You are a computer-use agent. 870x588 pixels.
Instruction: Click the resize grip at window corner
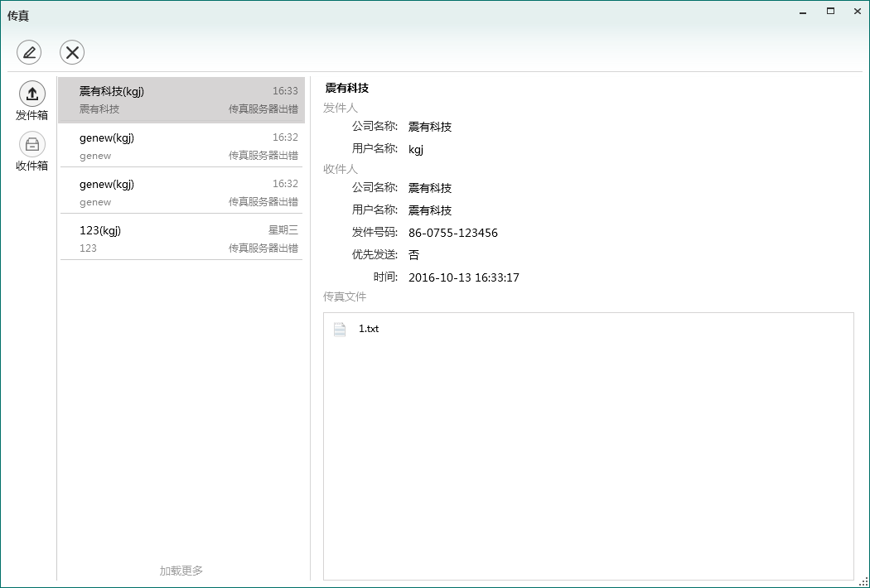pyautogui.click(x=864, y=582)
